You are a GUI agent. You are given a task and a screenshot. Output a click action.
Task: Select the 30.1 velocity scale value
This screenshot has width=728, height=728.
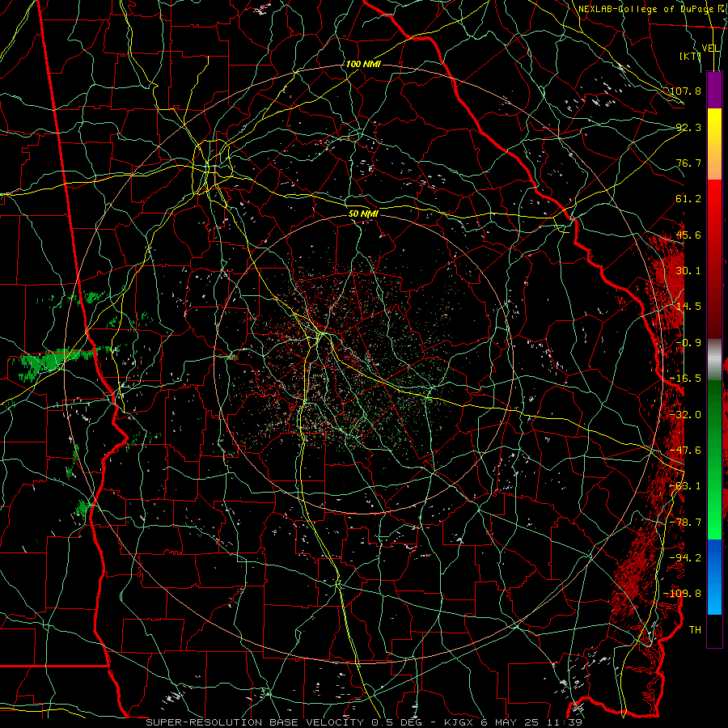(x=689, y=271)
